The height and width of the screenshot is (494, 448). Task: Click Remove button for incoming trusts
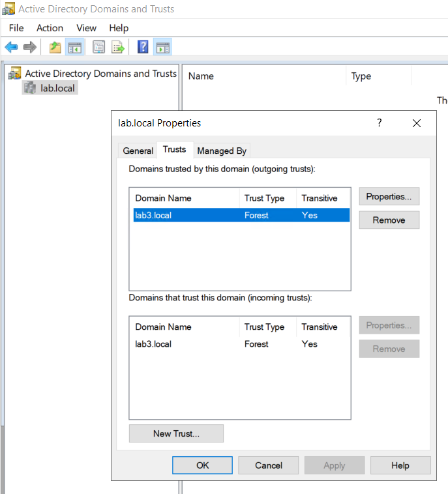389,349
